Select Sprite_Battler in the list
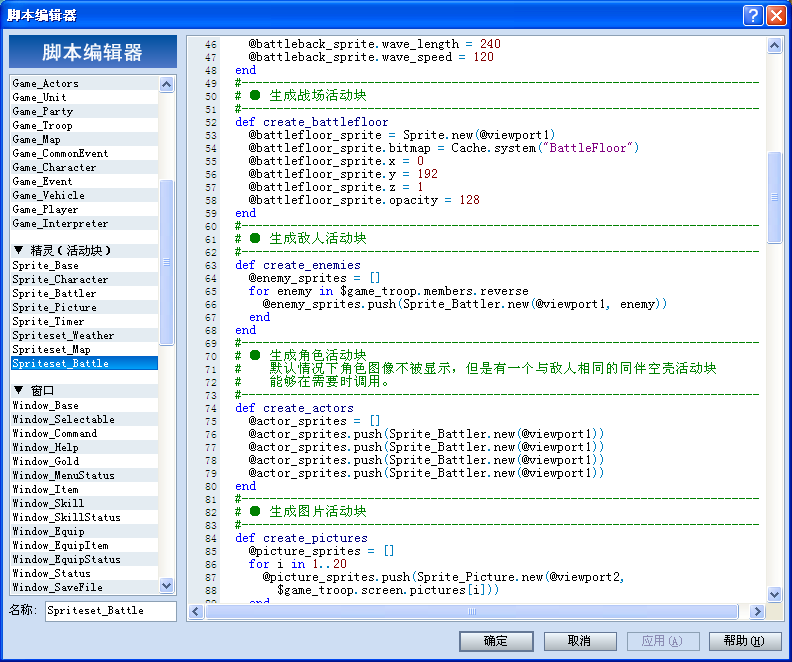This screenshot has height=662, width=792. 84,293
